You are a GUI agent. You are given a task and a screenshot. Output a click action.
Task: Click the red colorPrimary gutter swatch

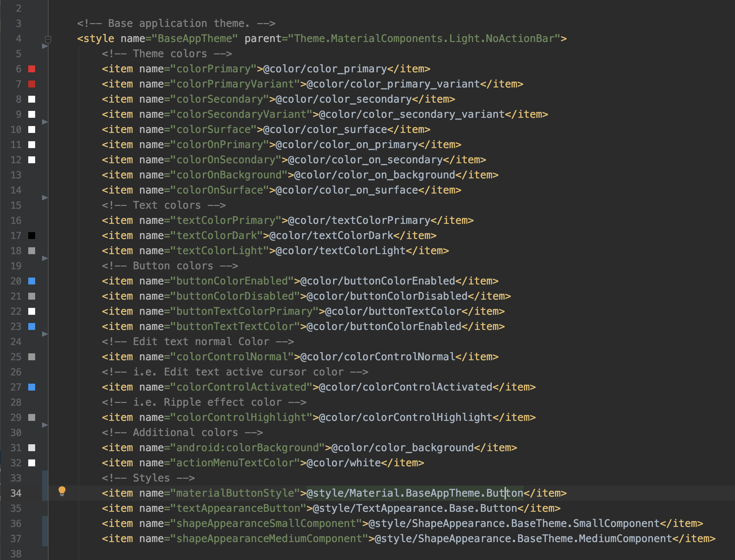[x=32, y=69]
